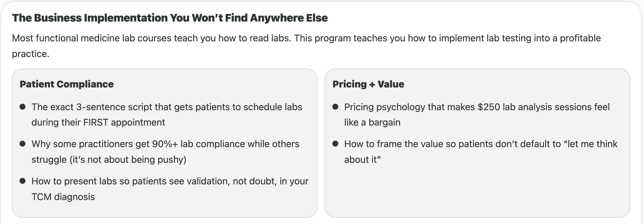644x224 pixels.
Task: Click the bullet dot before 90%+ compliance item
Action: click(x=22, y=144)
